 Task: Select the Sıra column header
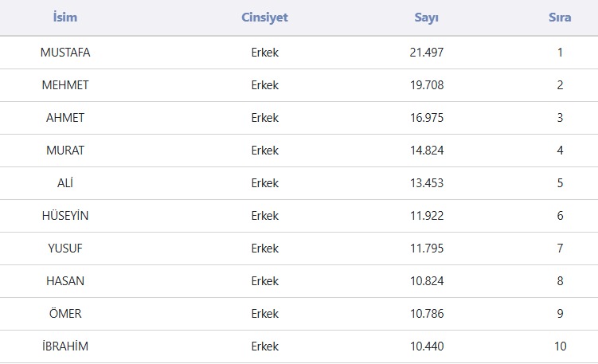point(560,18)
